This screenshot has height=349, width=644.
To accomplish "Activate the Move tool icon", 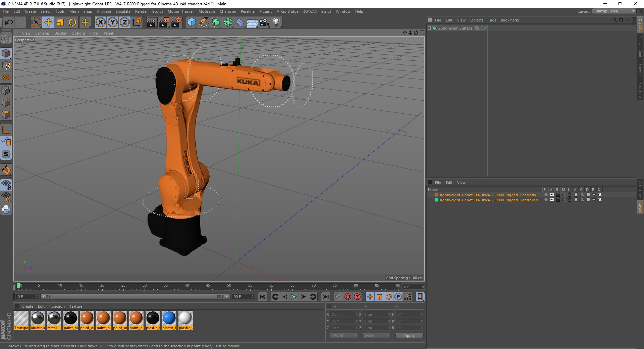I will (x=48, y=22).
